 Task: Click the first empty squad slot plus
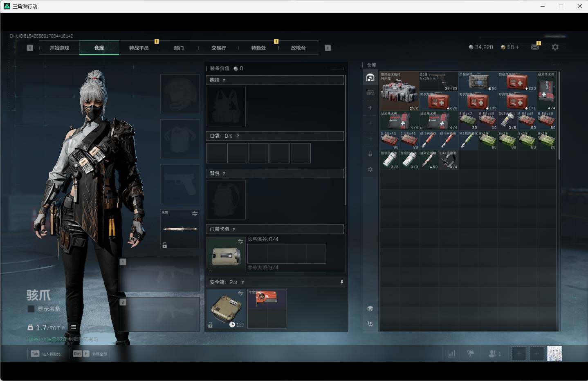coord(519,354)
